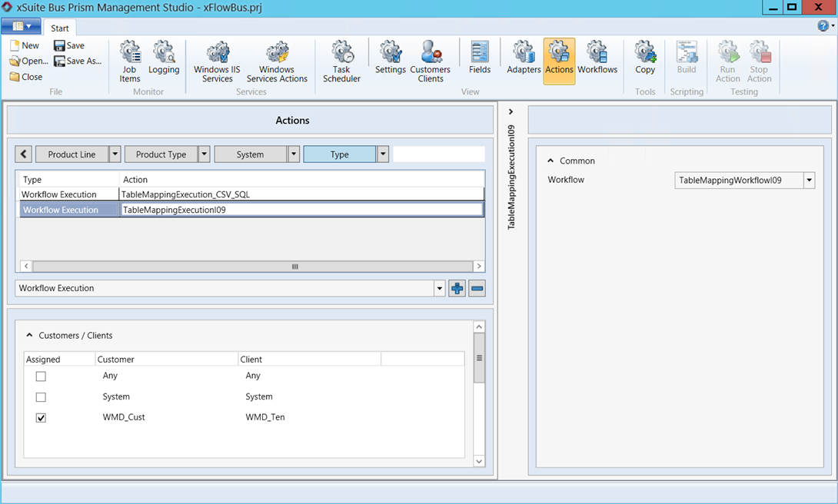Image resolution: width=838 pixels, height=504 pixels.
Task: Uncheck the WMD_Cust assigned checkbox
Action: (42, 418)
